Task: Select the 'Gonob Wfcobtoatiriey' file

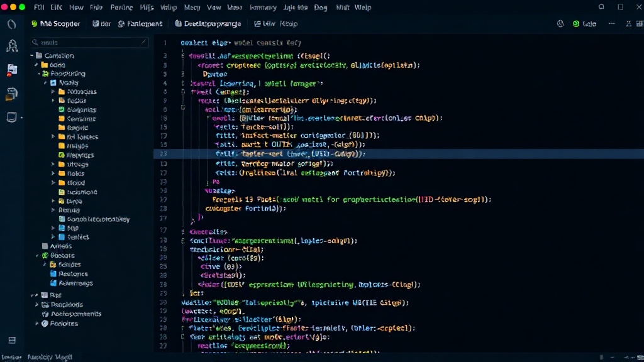Action: click(94, 219)
